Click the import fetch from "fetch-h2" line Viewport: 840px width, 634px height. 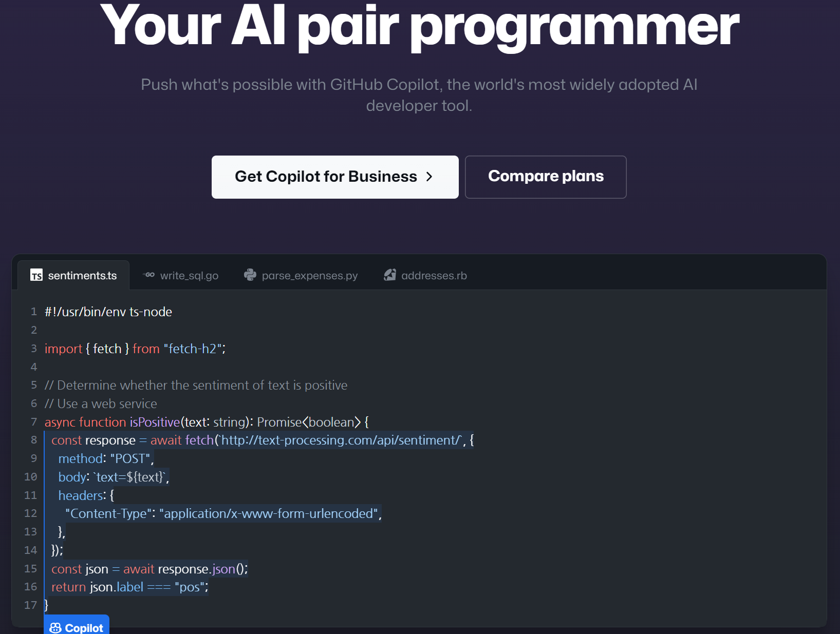tap(135, 349)
